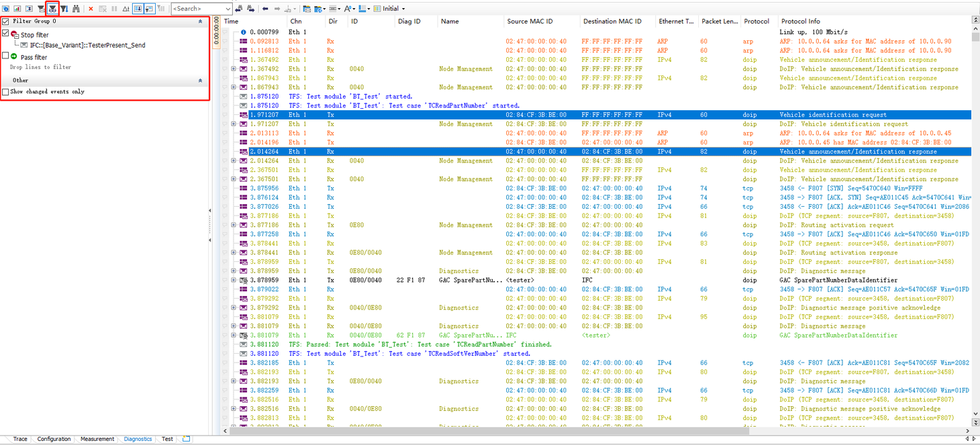Viewport: 980px width, 445px height.
Task: Click the blue back arrow icon
Action: 265,8
